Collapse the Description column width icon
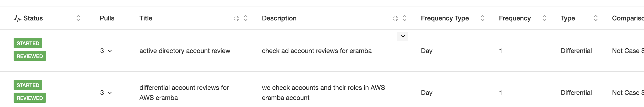The width and height of the screenshot is (644, 107). pos(395,18)
